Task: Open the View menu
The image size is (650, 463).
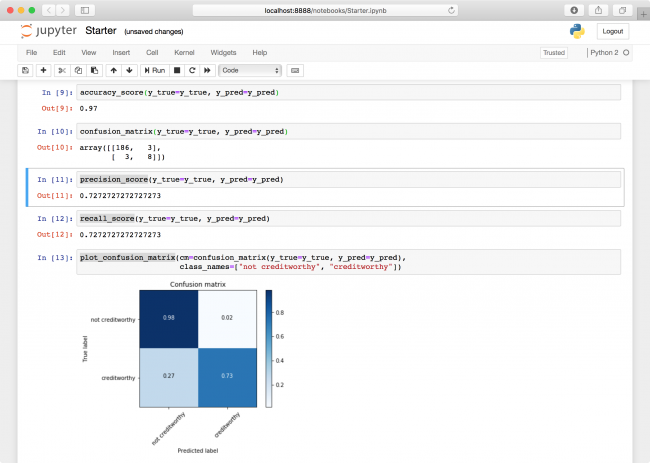Action: 89,53
